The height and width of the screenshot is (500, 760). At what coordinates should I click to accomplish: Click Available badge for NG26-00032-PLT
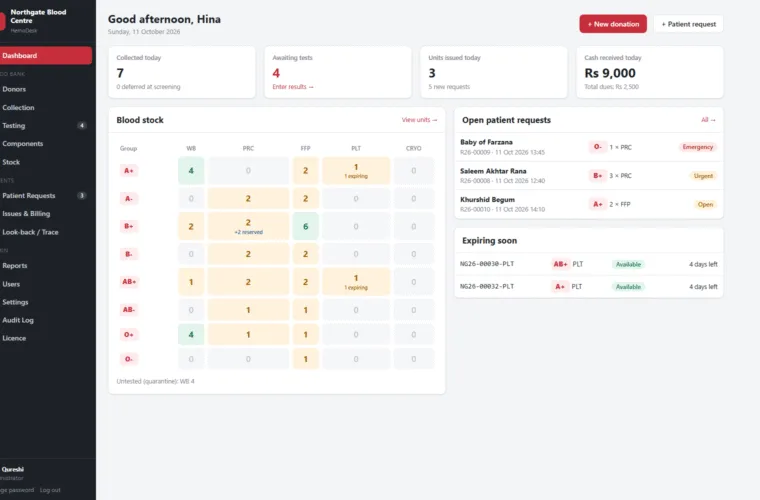pos(628,287)
